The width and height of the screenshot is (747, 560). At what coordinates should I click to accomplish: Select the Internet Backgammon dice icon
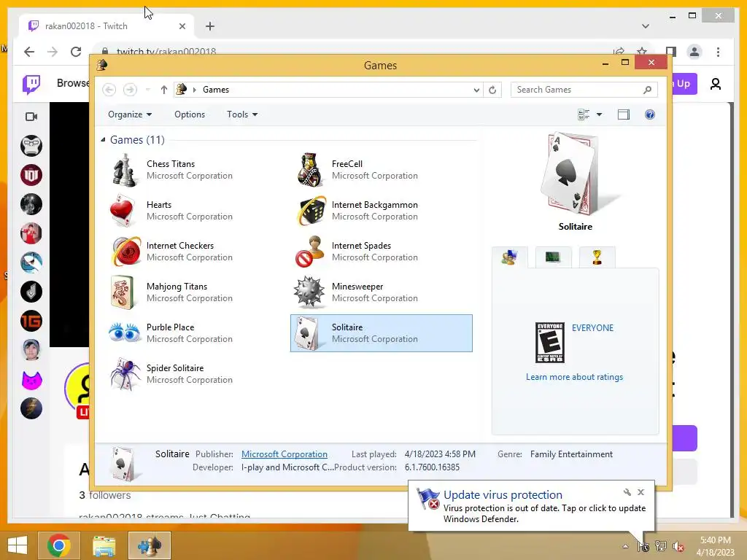point(311,211)
